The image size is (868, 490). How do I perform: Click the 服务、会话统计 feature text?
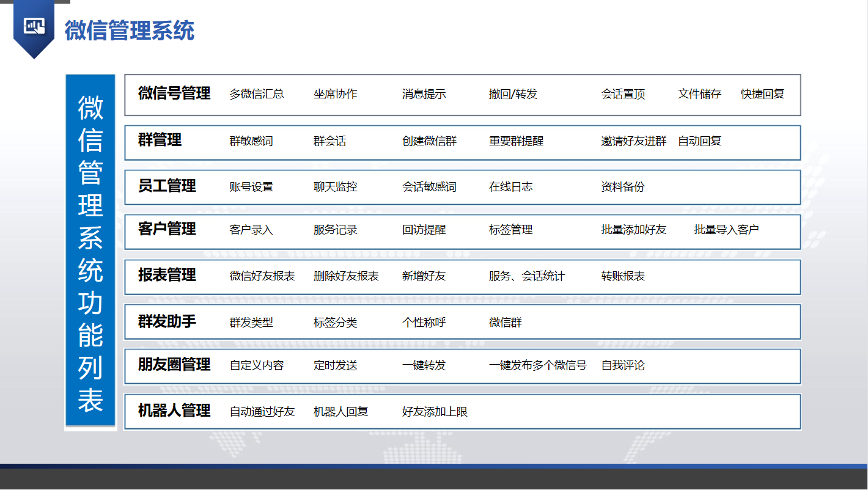(527, 276)
